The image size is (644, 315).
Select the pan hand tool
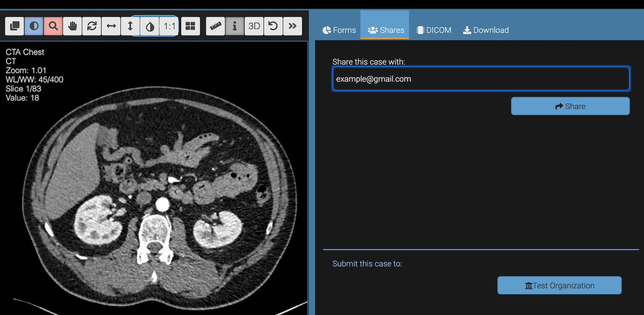73,26
